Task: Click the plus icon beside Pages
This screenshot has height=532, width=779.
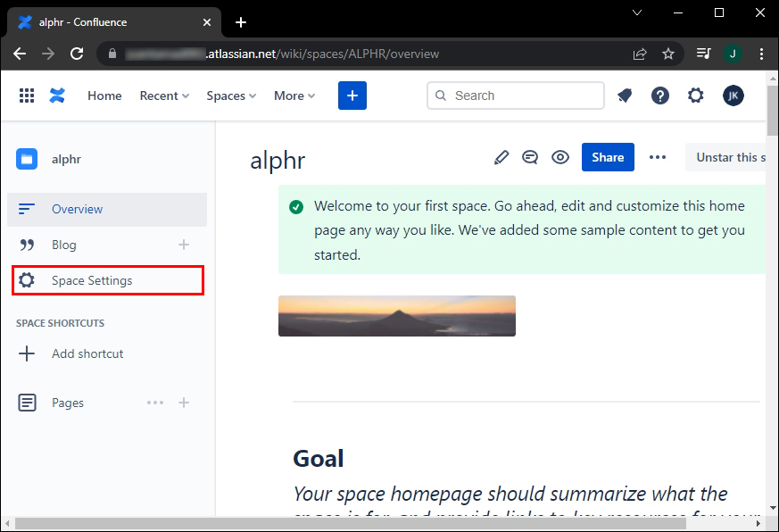Action: tap(184, 403)
